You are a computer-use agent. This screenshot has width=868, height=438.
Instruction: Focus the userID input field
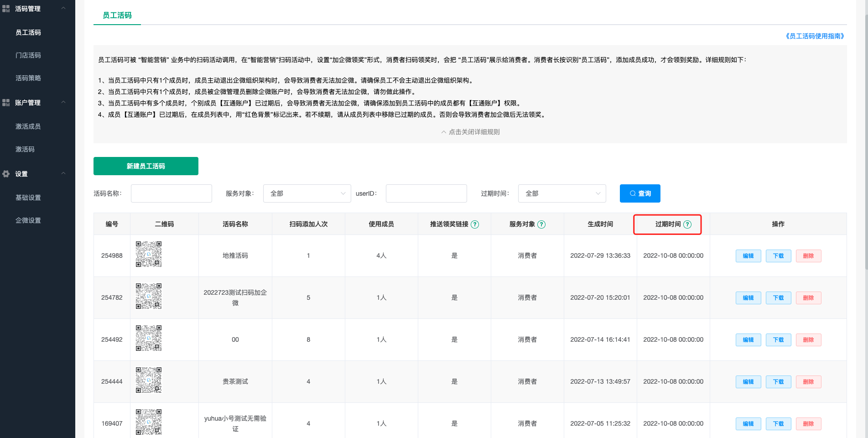pyautogui.click(x=426, y=193)
